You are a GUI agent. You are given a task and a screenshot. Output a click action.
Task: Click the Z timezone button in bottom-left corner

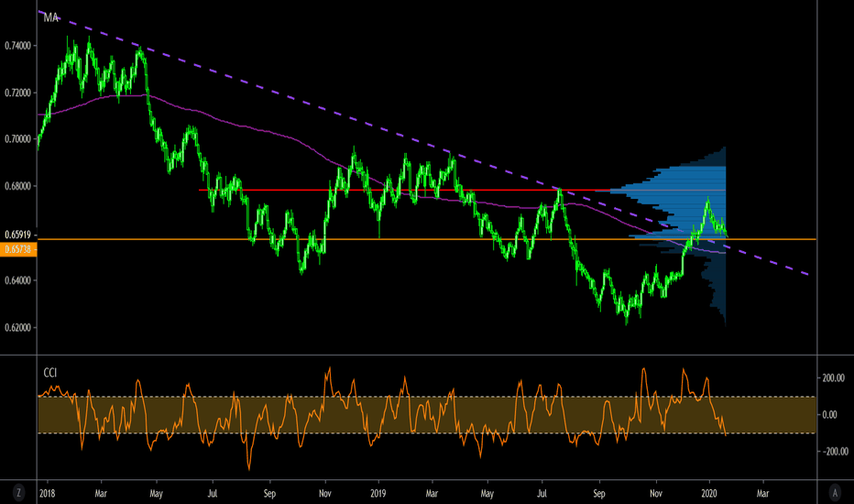pyautogui.click(x=18, y=491)
